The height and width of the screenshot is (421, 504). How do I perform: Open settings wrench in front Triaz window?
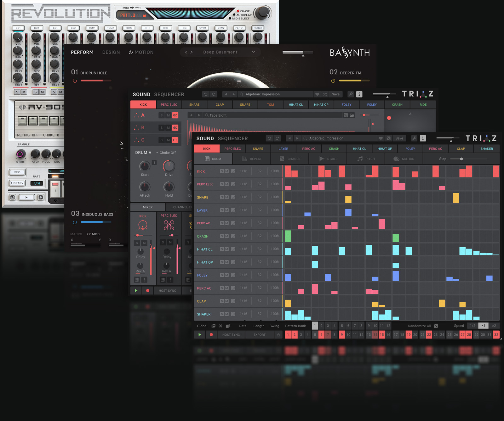tap(414, 138)
